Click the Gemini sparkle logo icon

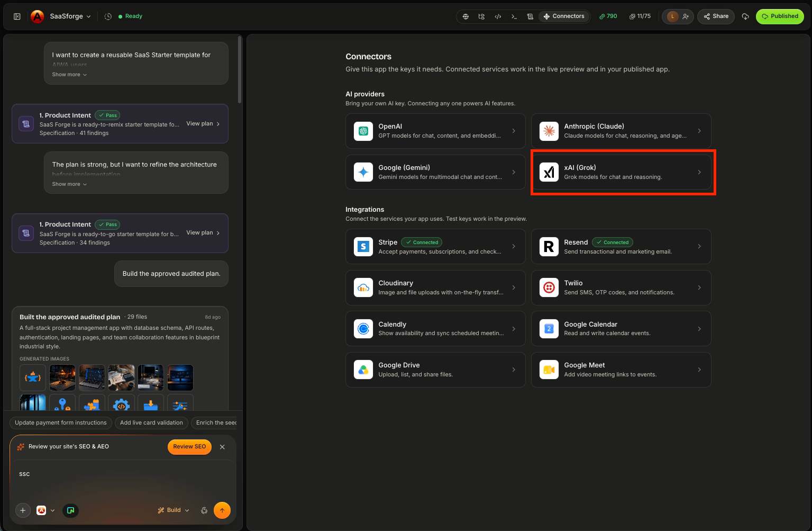pos(363,172)
